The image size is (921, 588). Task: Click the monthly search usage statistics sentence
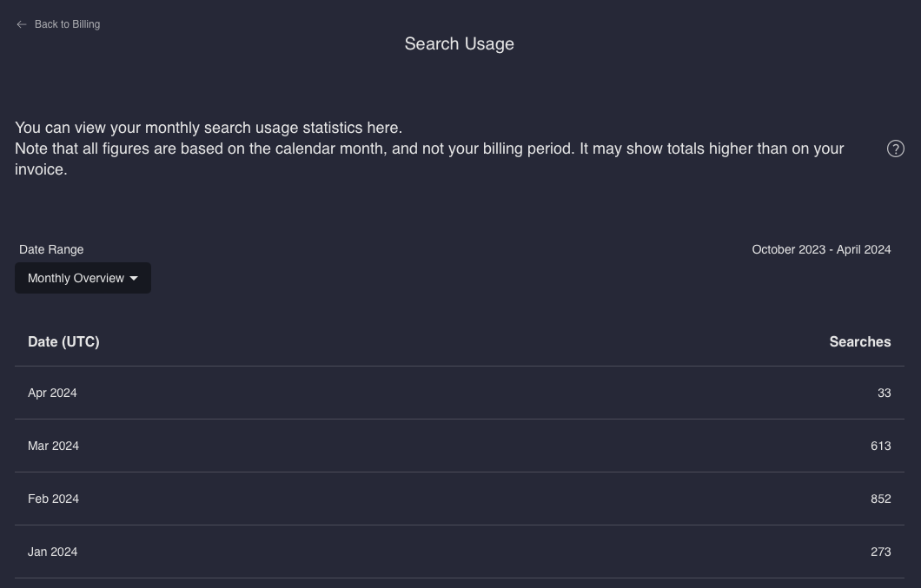pos(209,128)
